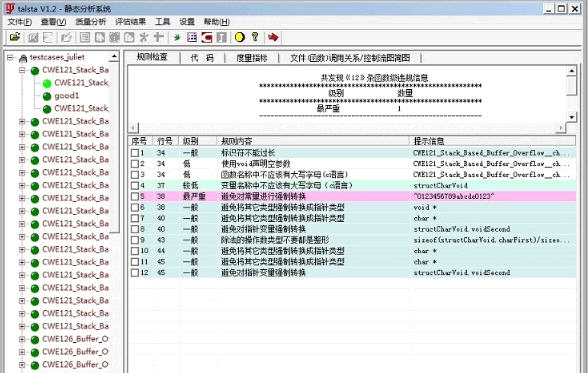588x373 pixels.
Task: Click the gray icon just right of pencil
Action: pos(85,37)
